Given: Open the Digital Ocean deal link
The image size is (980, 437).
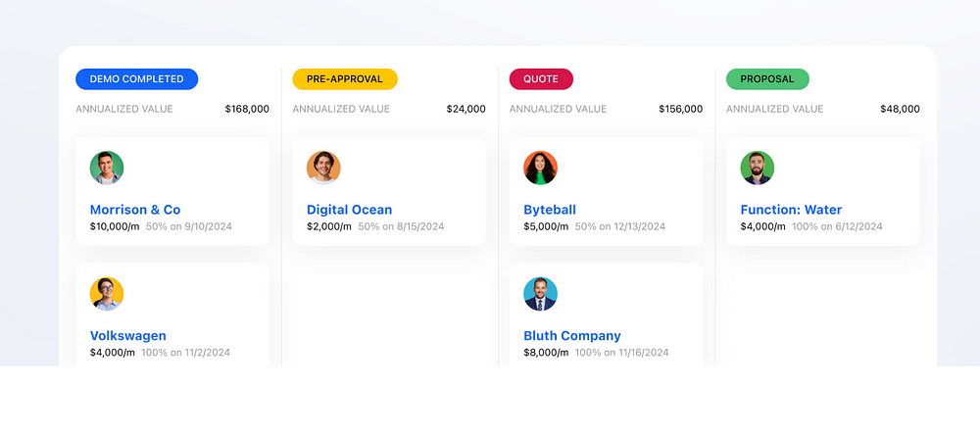Looking at the screenshot, I should tap(350, 210).
